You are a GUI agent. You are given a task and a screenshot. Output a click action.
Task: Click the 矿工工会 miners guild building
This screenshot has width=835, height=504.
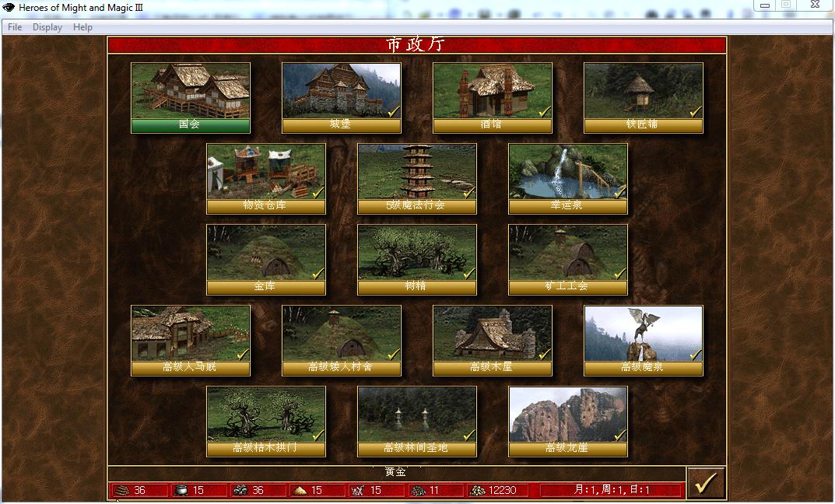pyautogui.click(x=567, y=253)
